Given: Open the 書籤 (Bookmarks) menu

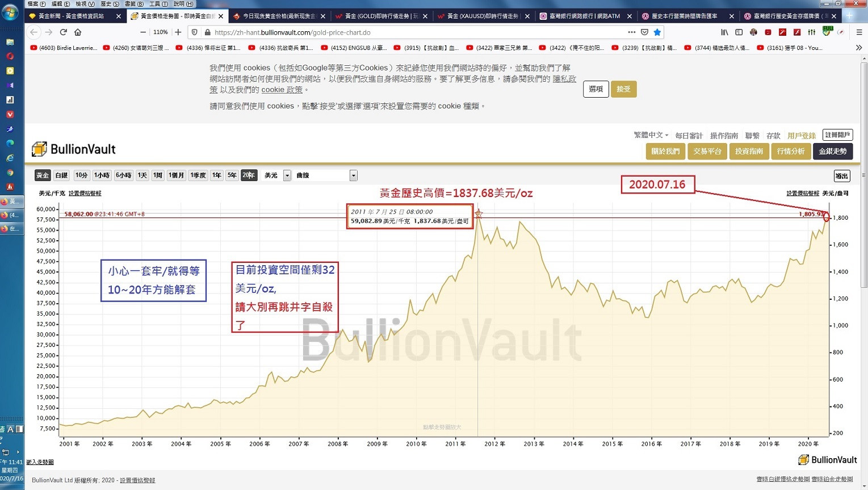Looking at the screenshot, I should 134,4.
